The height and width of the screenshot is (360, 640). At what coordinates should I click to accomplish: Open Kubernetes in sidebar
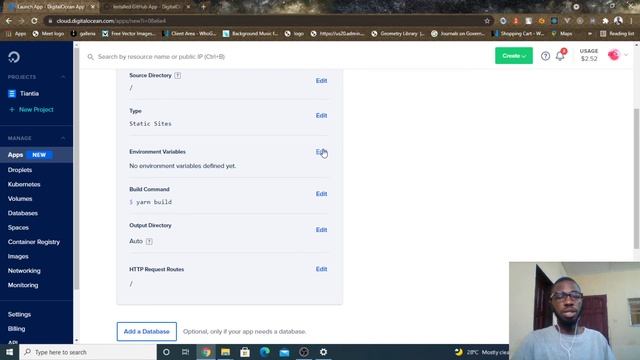click(x=24, y=184)
